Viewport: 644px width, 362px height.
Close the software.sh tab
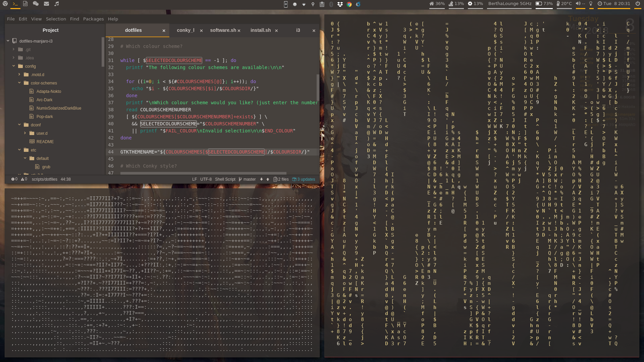click(x=239, y=31)
